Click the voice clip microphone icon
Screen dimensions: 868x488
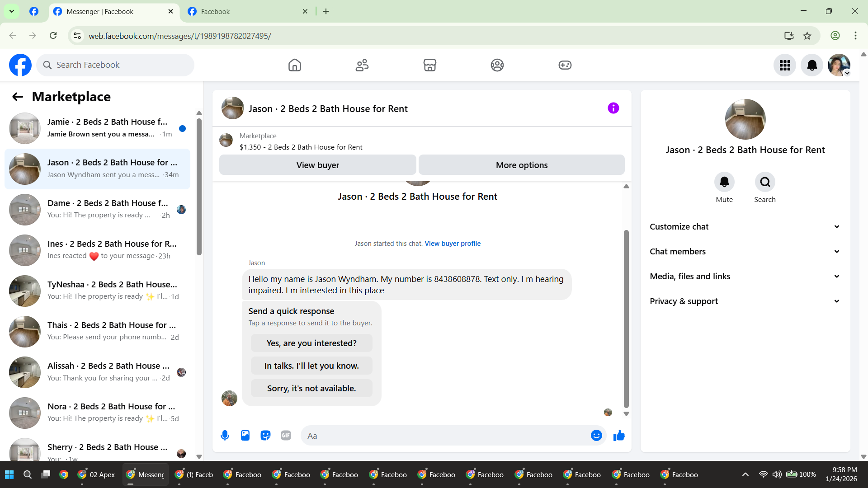(x=225, y=436)
